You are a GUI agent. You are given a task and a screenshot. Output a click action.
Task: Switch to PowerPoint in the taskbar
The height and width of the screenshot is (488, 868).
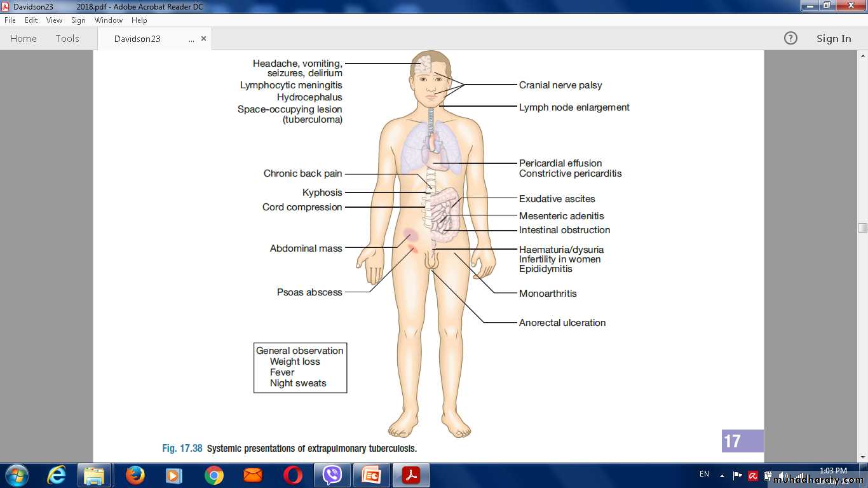point(371,475)
